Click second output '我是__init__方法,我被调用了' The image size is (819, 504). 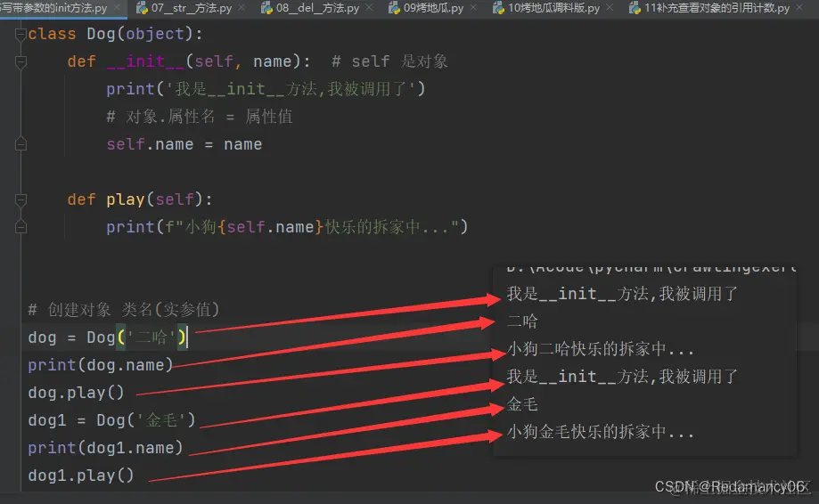point(622,376)
